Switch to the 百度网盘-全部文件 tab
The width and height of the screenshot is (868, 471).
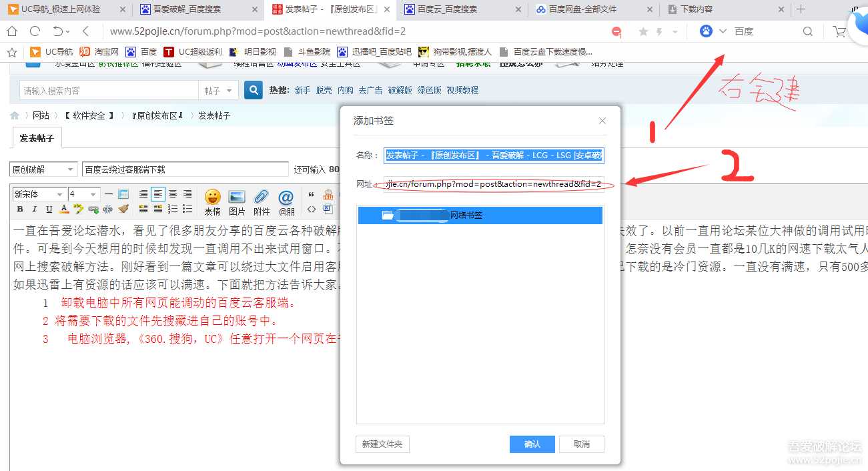click(x=594, y=9)
